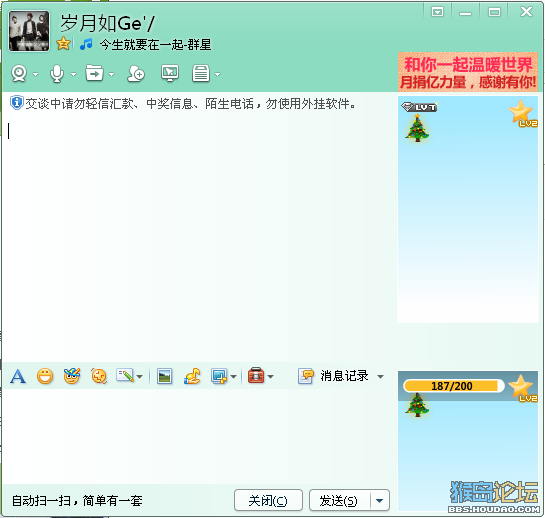The image size is (545, 518).
Task: Click the 发送(S) send button
Action: click(340, 501)
